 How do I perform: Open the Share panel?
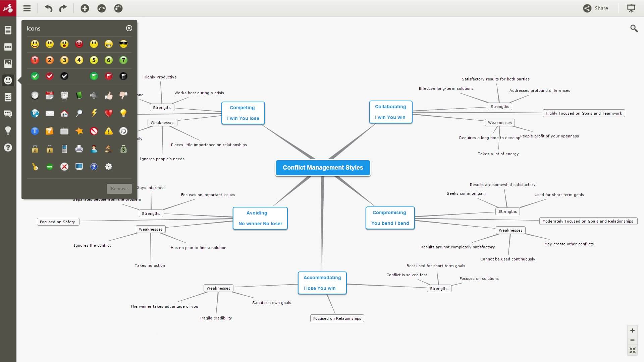point(596,8)
